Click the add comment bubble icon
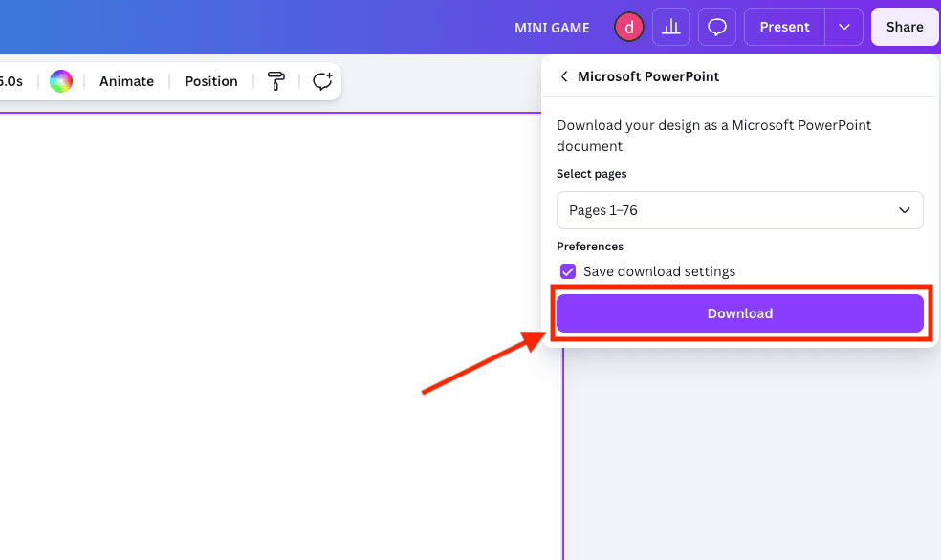The width and height of the screenshot is (941, 560). click(322, 81)
